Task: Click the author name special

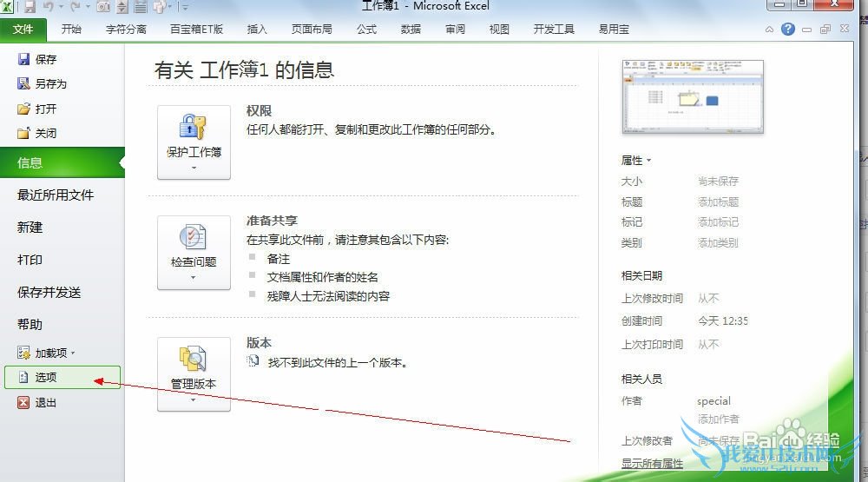Action: pos(713,400)
